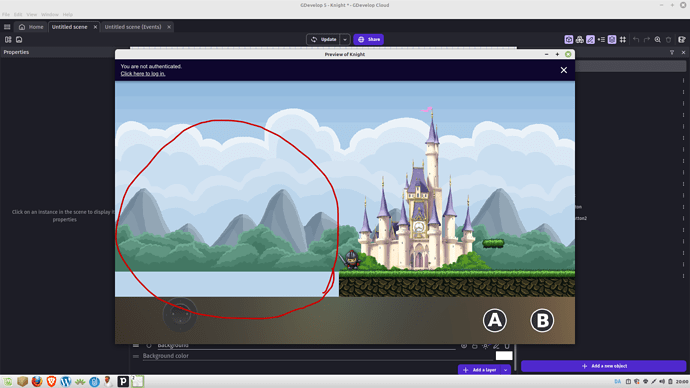Dismiss the not authenticated banner
This screenshot has width=690, height=388.
564,70
